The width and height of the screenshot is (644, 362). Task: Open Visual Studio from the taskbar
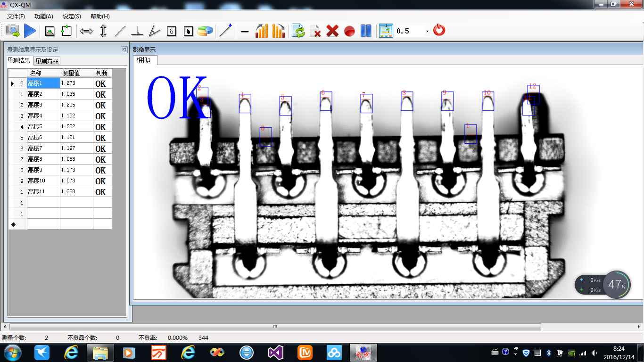point(275,353)
